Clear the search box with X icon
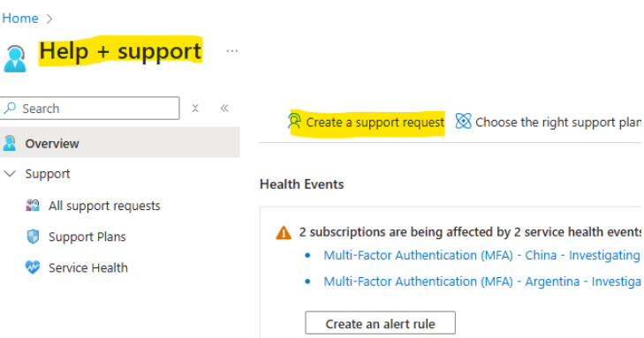 (195, 109)
